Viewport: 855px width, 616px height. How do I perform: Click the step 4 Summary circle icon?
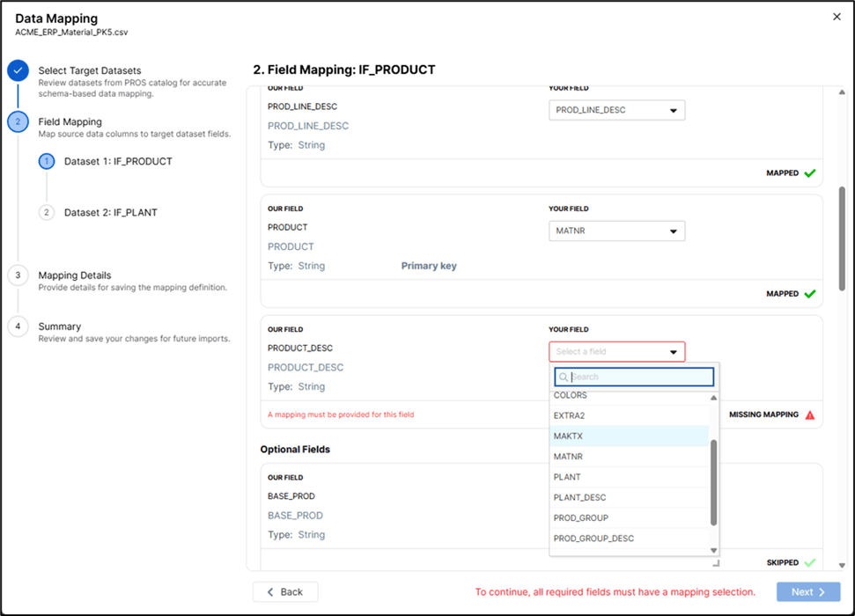18,326
